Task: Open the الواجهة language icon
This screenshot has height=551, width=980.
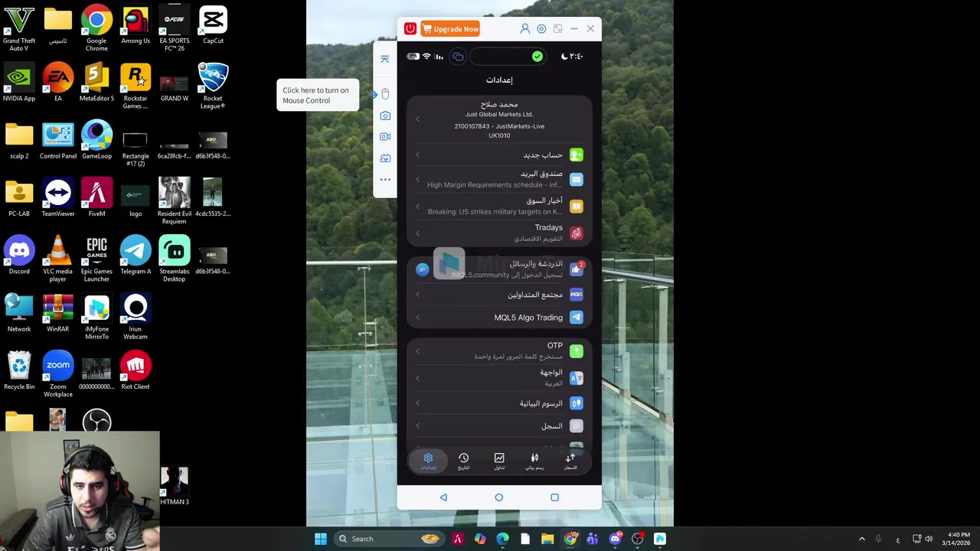Action: pos(577,378)
